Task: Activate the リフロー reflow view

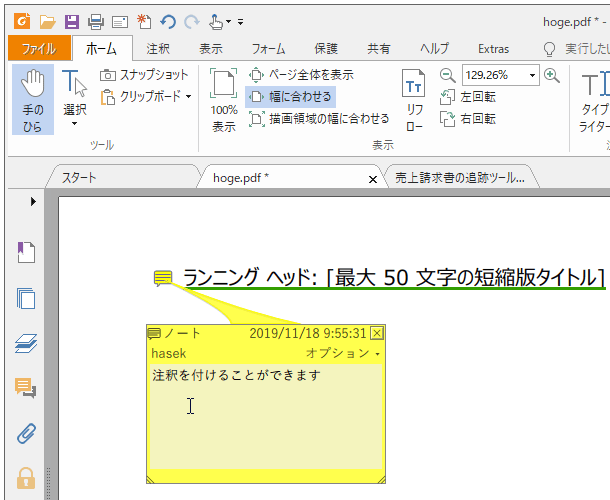Action: (414, 100)
